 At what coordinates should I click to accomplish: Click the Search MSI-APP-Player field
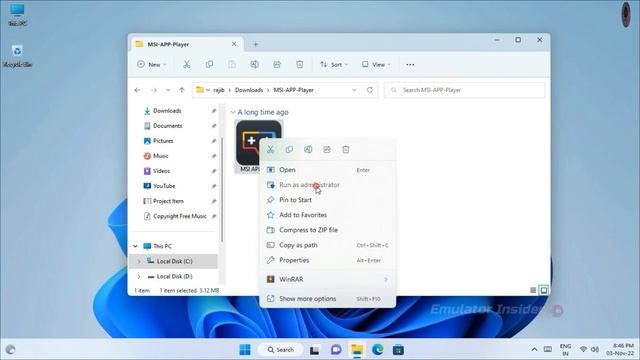(464, 90)
